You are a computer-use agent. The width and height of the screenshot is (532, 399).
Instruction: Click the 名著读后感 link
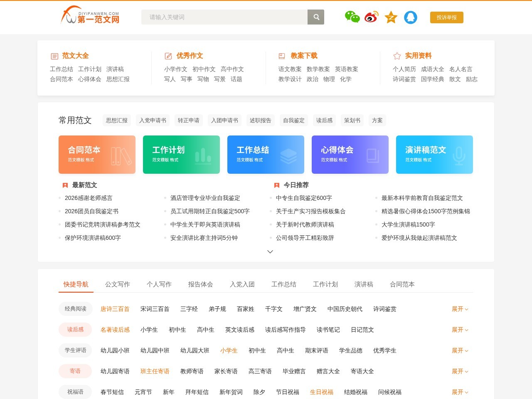(x=115, y=330)
